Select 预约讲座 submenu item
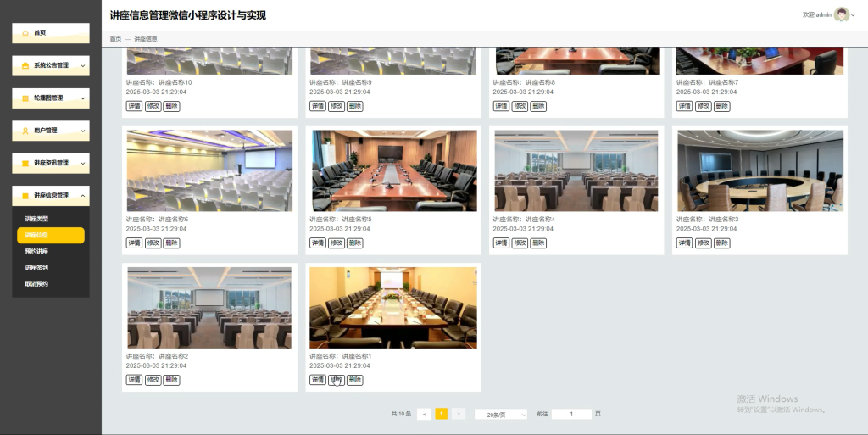Screen dimensions: 868x435 36,252
